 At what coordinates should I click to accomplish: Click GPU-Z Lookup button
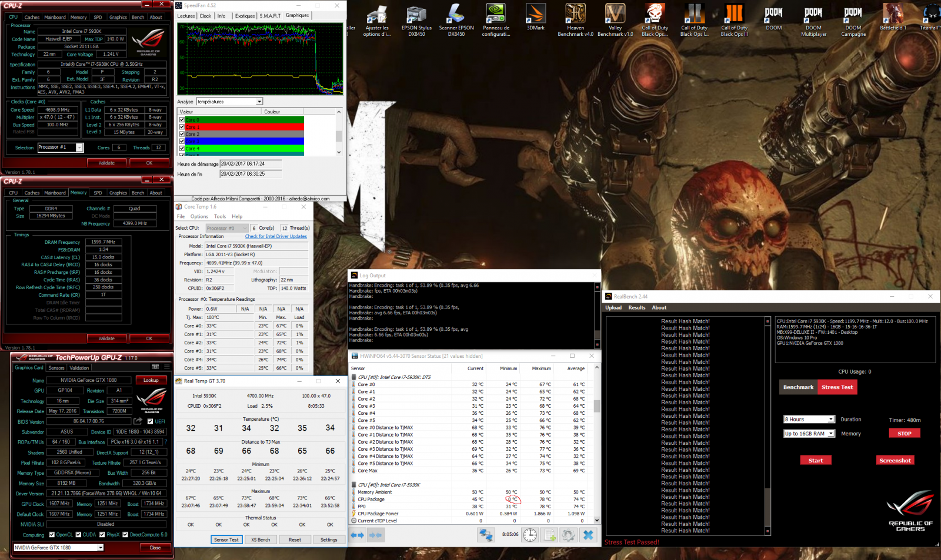coord(151,380)
